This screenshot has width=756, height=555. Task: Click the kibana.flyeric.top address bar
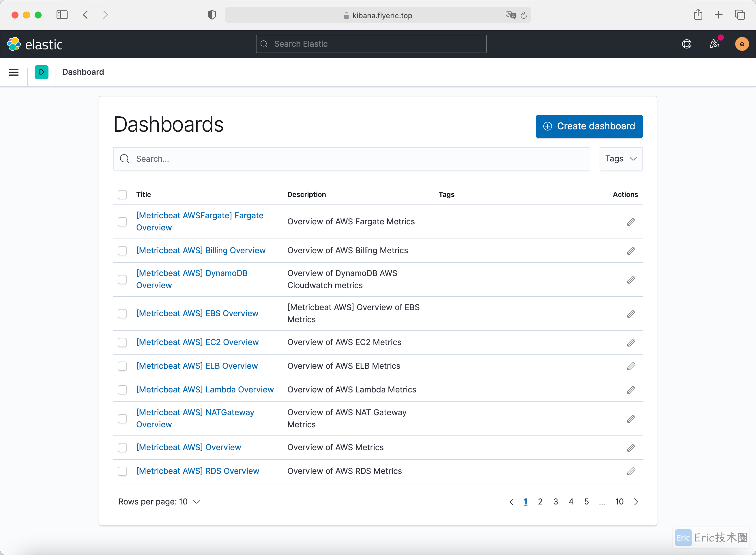(x=378, y=15)
